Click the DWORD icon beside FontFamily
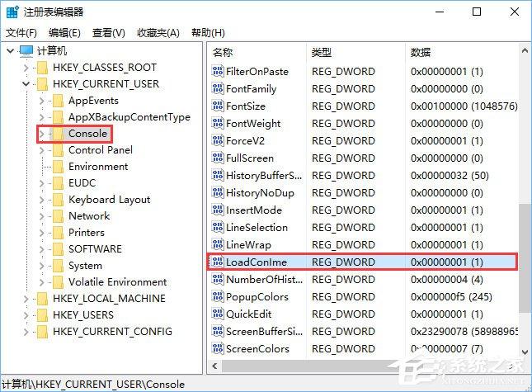Screen dimensions: 532x392 click(x=218, y=88)
